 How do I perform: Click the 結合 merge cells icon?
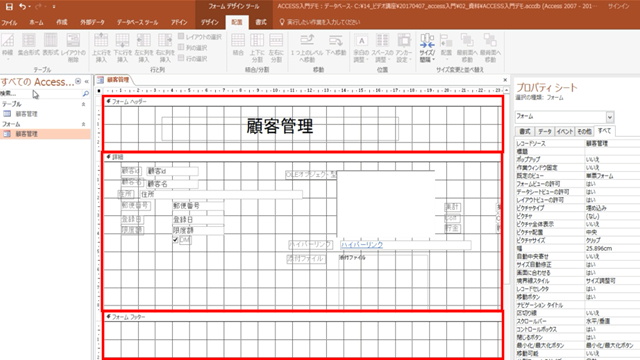(x=238, y=44)
